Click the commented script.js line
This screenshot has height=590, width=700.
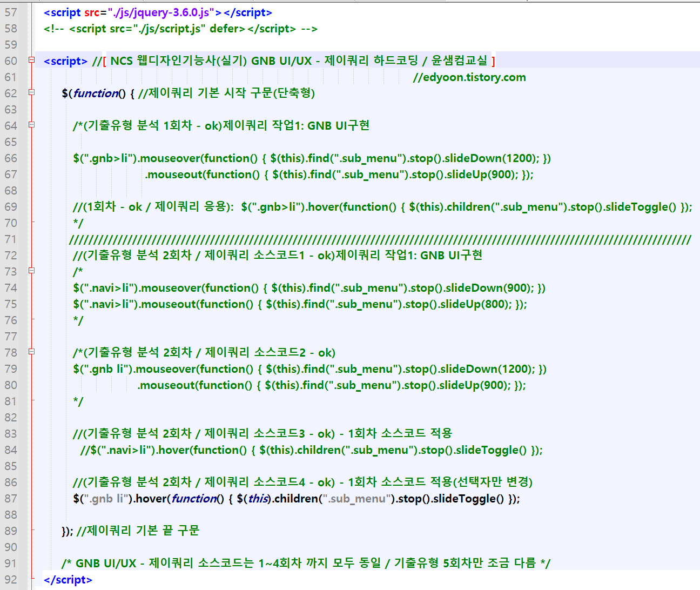click(180, 29)
